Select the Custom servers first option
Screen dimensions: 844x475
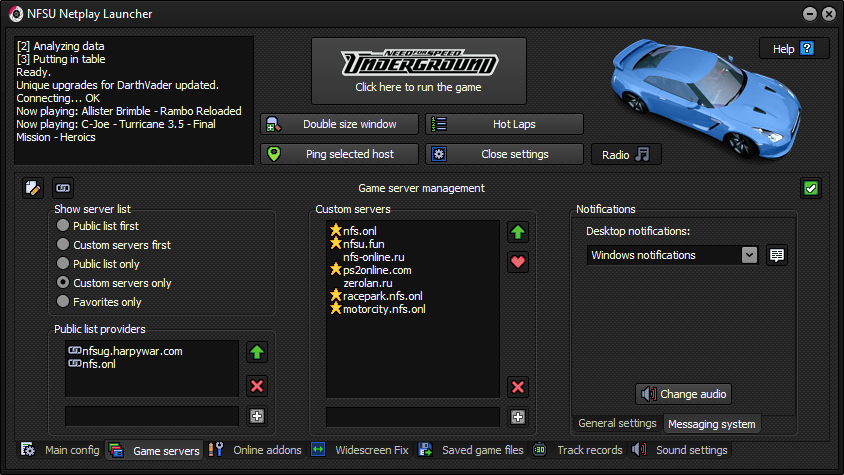click(114, 245)
